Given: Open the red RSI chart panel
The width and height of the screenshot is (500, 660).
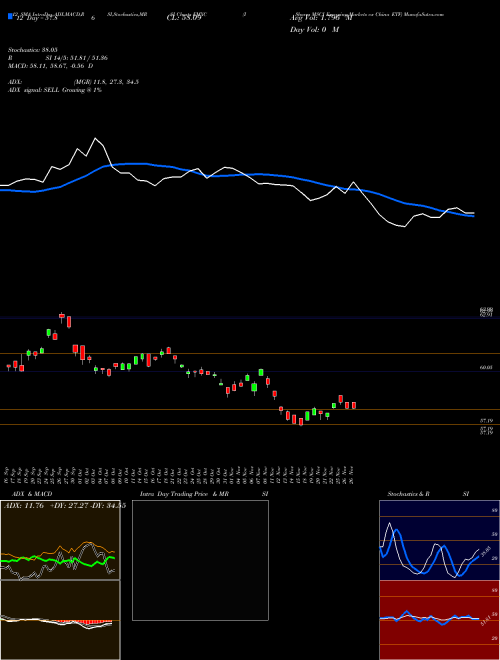Looking at the screenshot, I should click(439, 620).
